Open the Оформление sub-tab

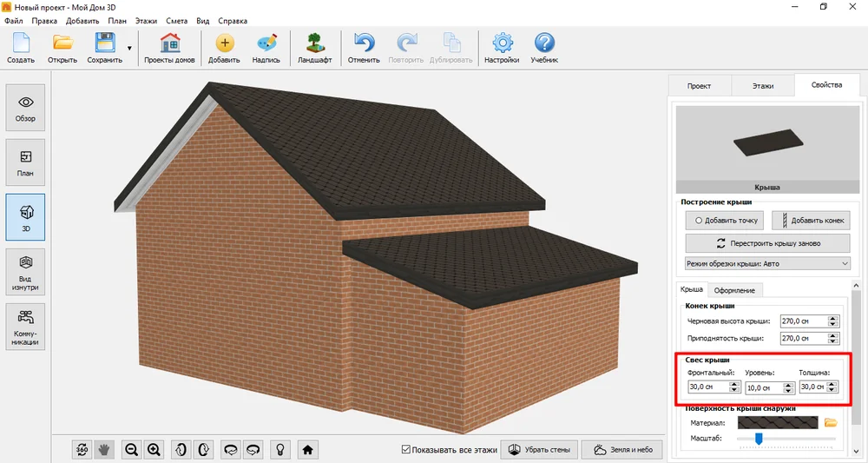[x=734, y=290]
